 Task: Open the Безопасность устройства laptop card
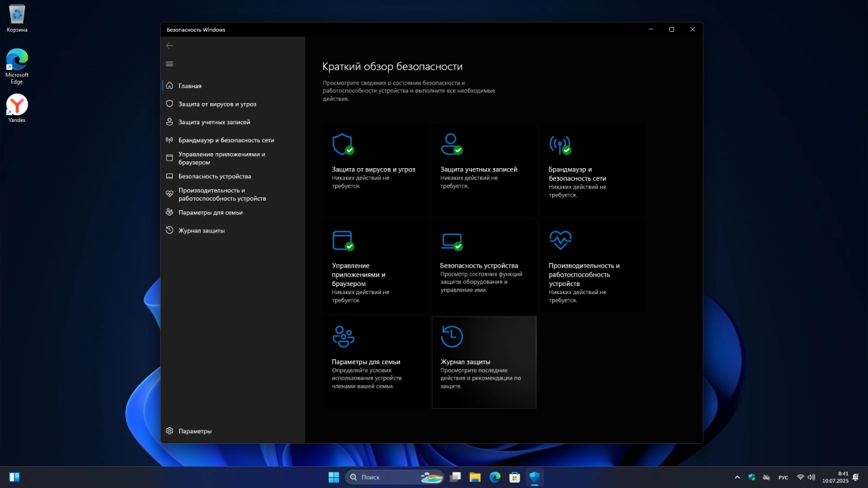(484, 266)
